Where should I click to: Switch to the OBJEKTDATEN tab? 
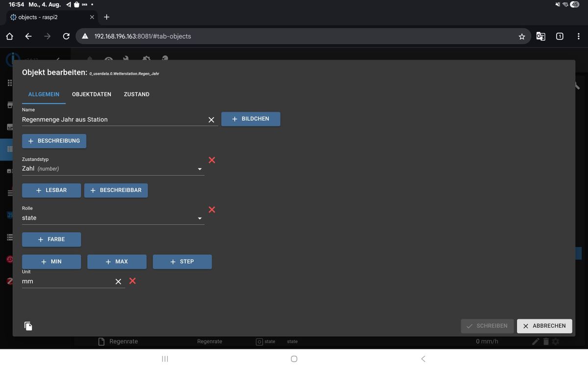[92, 94]
